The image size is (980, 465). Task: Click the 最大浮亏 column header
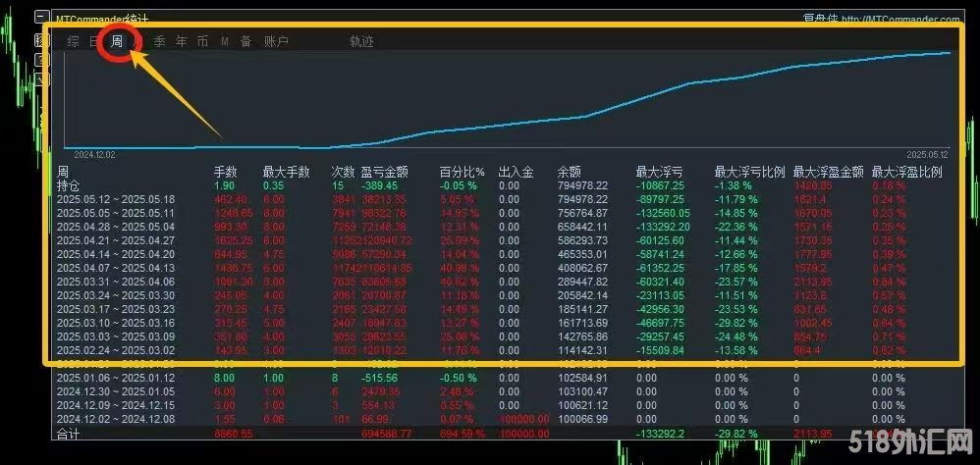(659, 172)
